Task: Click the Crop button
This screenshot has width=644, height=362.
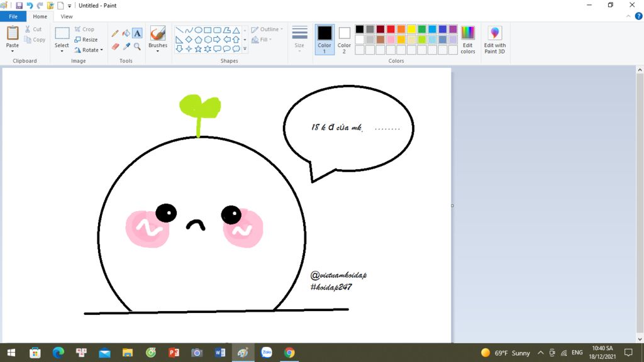Action: [x=85, y=30]
